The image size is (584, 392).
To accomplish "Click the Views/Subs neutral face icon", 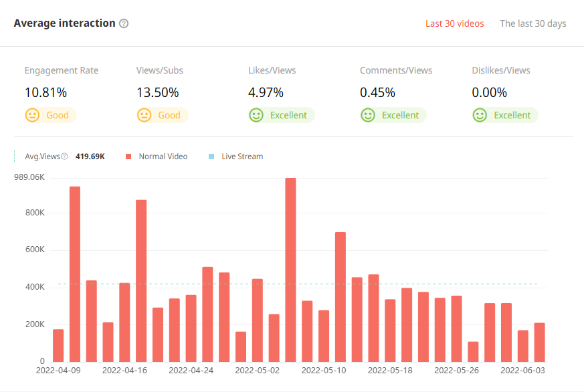I will 144,115.
